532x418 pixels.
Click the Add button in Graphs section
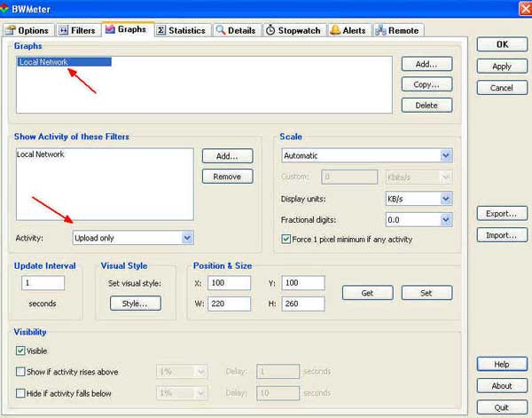(x=426, y=64)
